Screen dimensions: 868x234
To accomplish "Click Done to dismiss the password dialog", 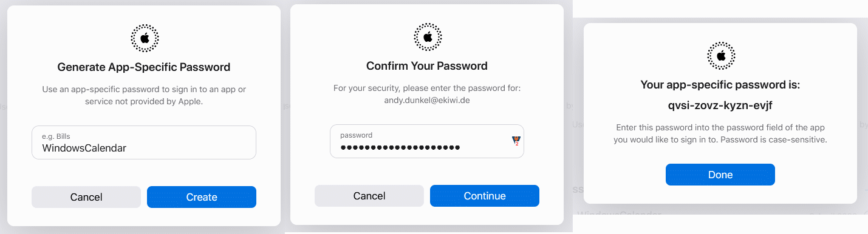I will tap(720, 175).
